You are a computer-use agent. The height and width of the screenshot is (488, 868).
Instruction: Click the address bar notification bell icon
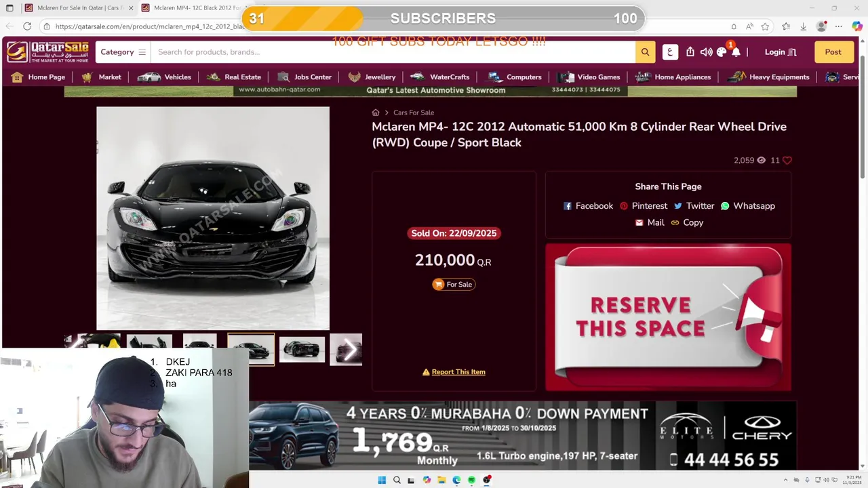734,26
